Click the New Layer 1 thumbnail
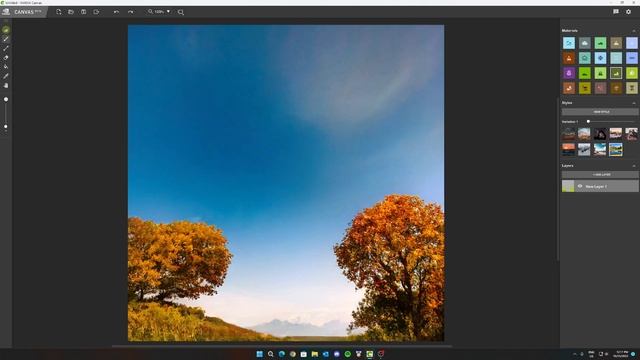640x360 pixels. point(568,186)
